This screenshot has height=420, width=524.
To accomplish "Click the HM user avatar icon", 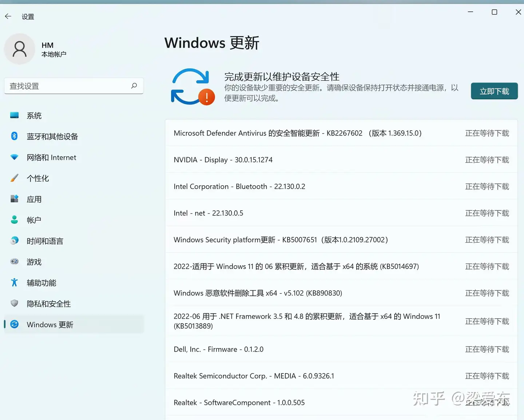I will click(x=19, y=49).
